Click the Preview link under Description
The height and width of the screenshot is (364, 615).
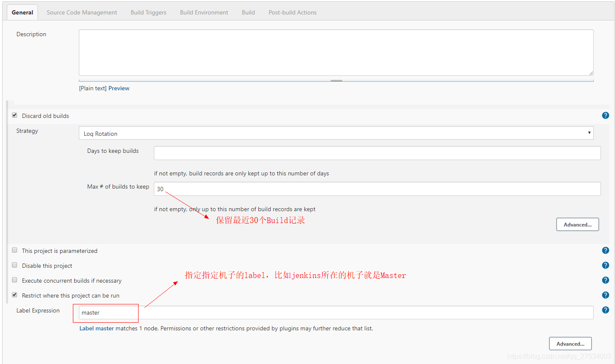pyautogui.click(x=118, y=88)
